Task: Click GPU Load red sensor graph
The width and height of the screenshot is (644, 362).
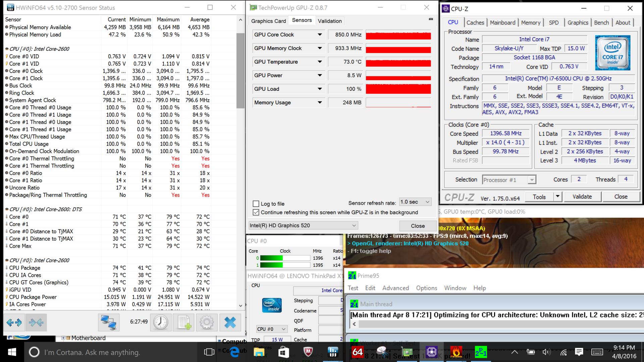Action: pyautogui.click(x=398, y=89)
